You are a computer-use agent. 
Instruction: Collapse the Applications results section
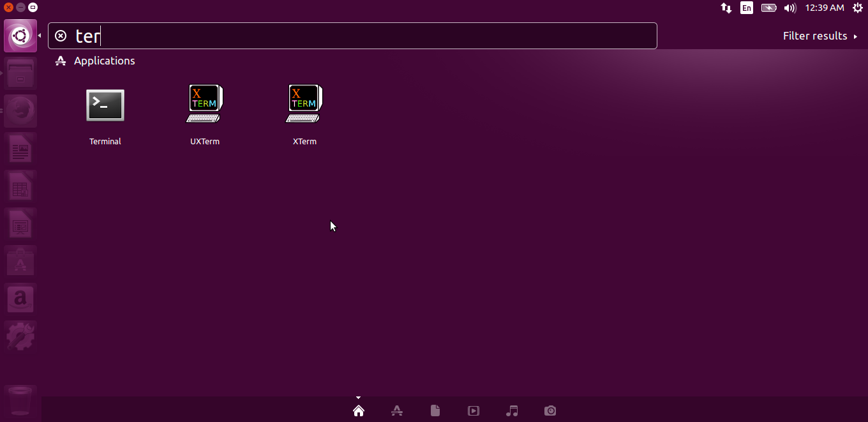click(x=95, y=61)
